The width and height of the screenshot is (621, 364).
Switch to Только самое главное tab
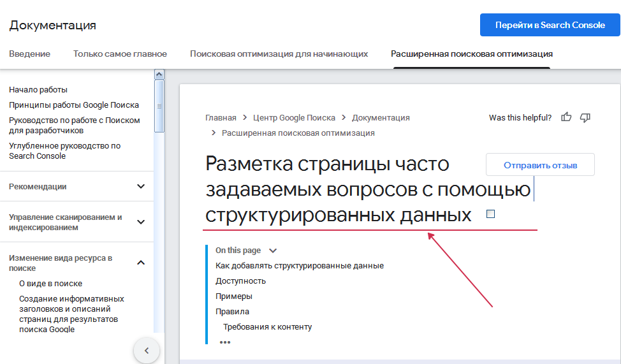pos(120,54)
